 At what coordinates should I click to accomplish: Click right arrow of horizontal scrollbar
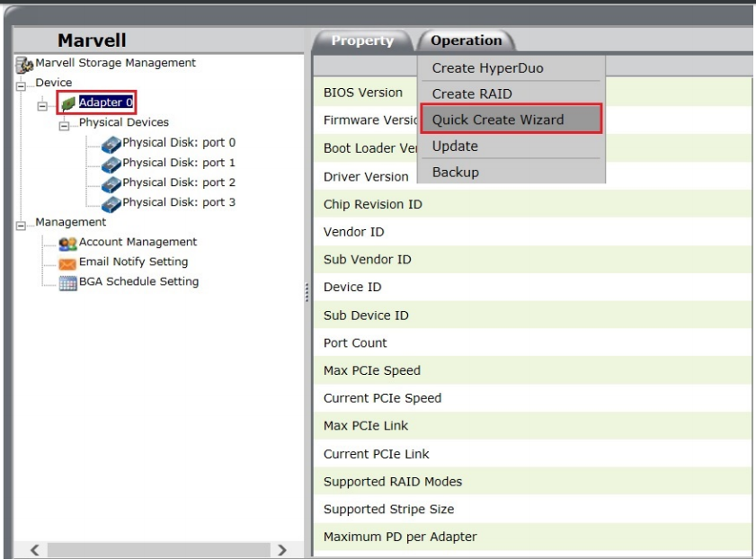pos(281,550)
